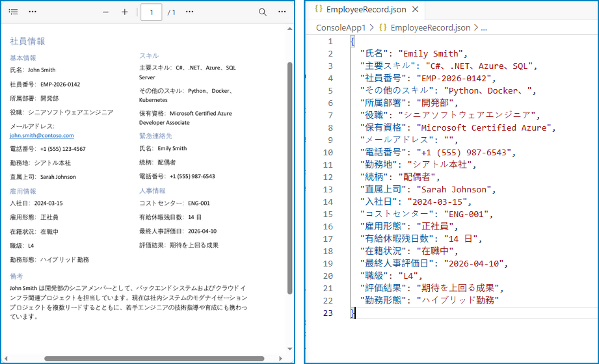Open search in the PDF viewer
The width and height of the screenshot is (599, 364).
tap(263, 12)
